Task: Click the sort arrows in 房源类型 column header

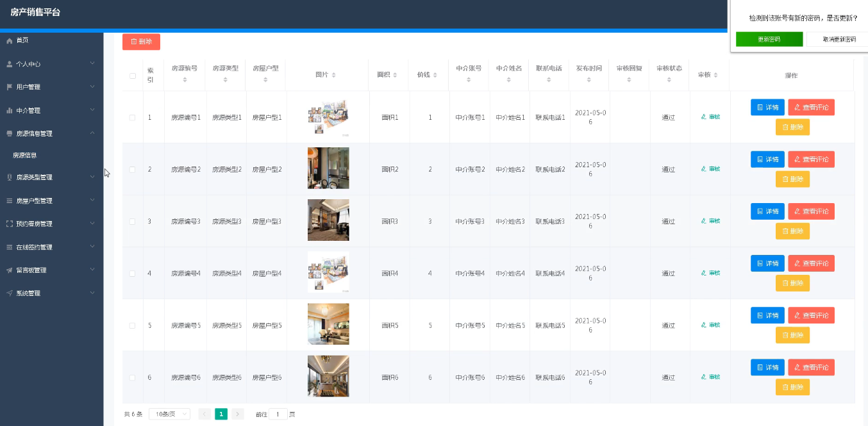Action: [225, 80]
